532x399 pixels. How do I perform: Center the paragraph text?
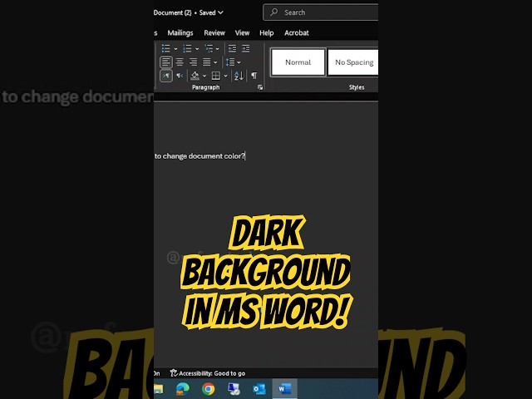[x=180, y=62]
